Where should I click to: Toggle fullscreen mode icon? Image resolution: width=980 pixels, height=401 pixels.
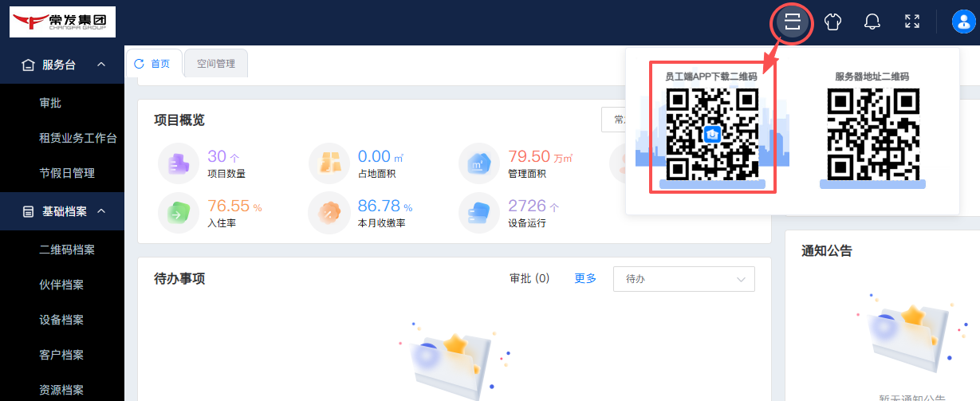click(912, 22)
